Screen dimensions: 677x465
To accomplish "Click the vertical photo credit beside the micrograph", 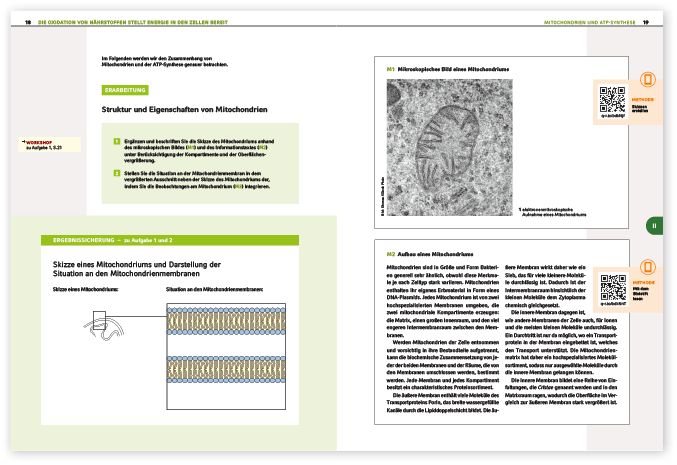I will click(382, 196).
